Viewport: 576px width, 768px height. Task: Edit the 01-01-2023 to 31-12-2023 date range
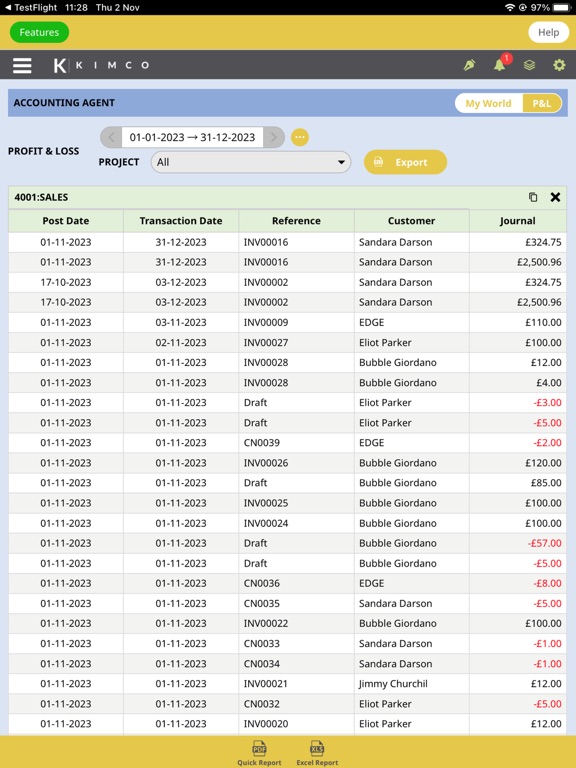[192, 137]
